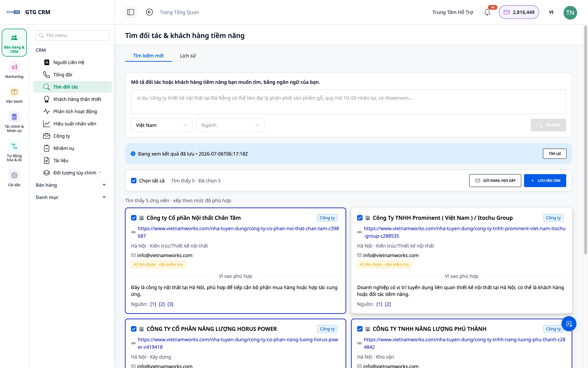Open Hiệu suất nhân viên menu item
This screenshot has height=368, width=588.
(x=72, y=124)
